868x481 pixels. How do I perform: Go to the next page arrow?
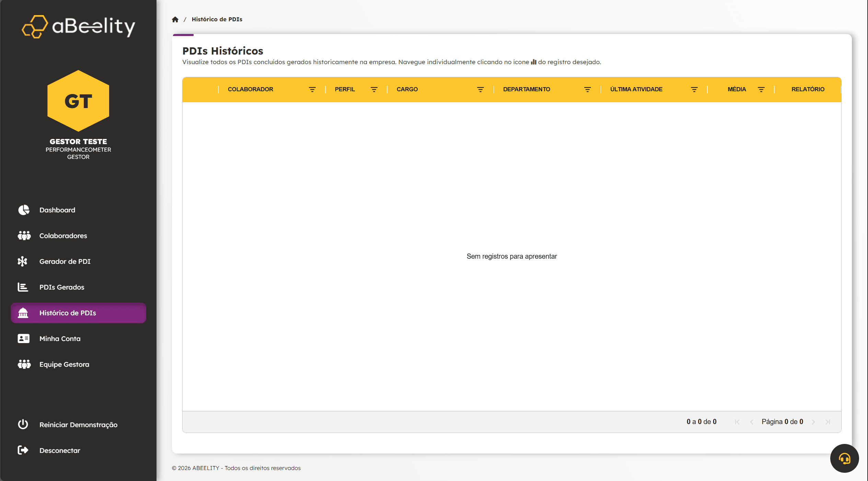coord(813,422)
